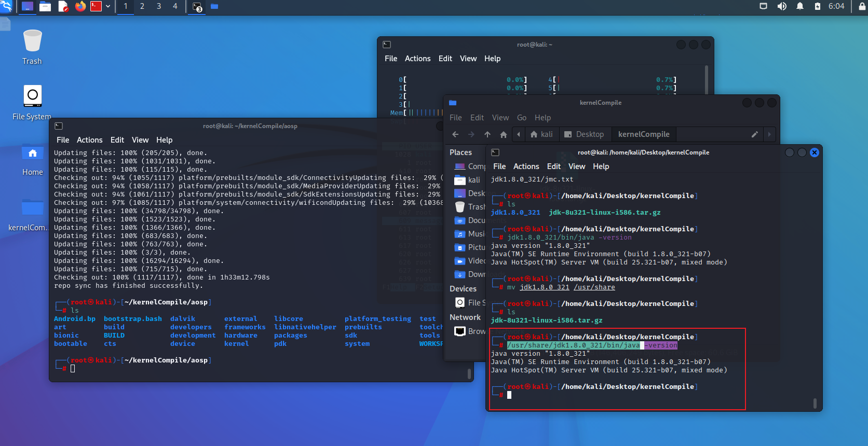Open grouped terminal windows in taskbar
868x446 pixels.
pyautogui.click(x=197, y=7)
